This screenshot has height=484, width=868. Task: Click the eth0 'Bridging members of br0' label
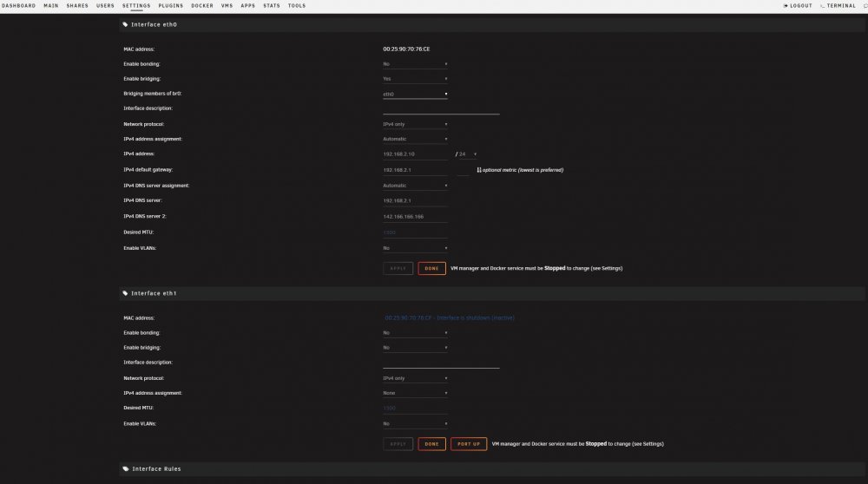point(152,94)
